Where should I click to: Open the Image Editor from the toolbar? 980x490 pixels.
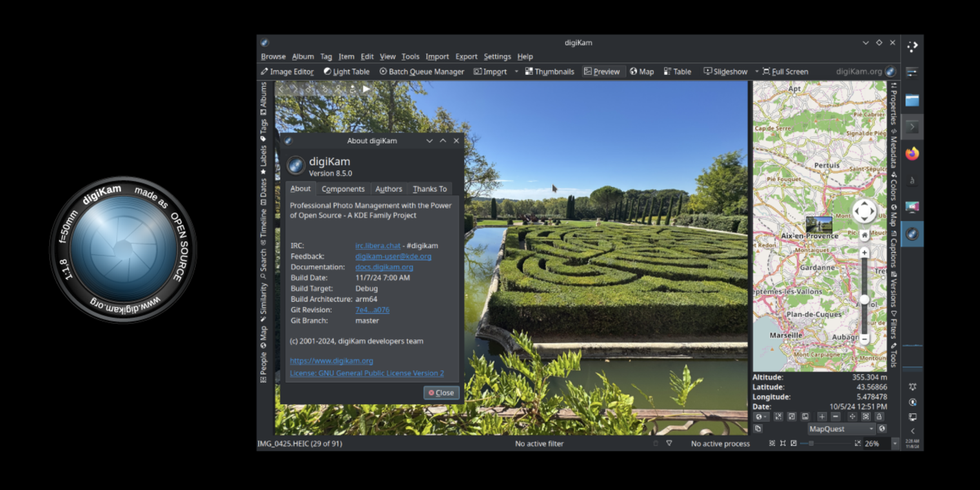click(x=288, y=72)
